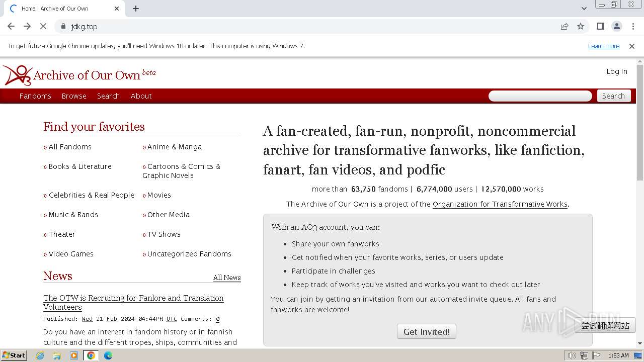Open the new tab plus button
The height and width of the screenshot is (362, 644).
[x=136, y=9]
